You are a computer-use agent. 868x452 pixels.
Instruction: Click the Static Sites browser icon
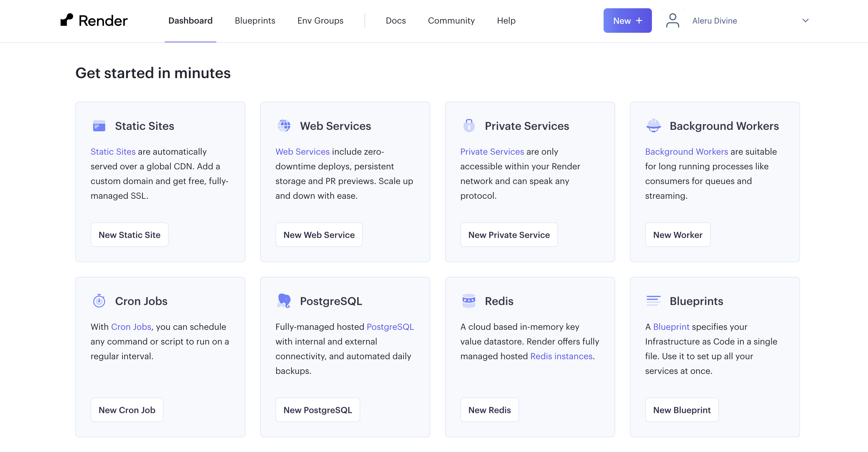(x=99, y=126)
